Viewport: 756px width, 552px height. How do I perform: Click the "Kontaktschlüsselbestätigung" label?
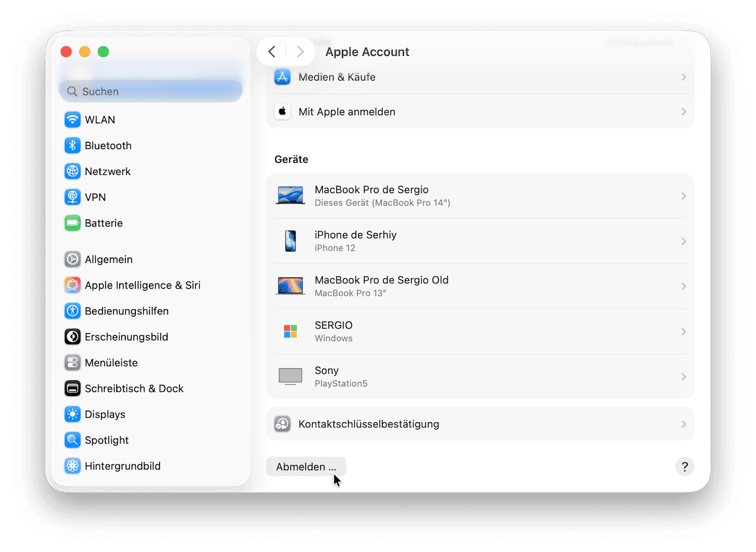pos(369,424)
